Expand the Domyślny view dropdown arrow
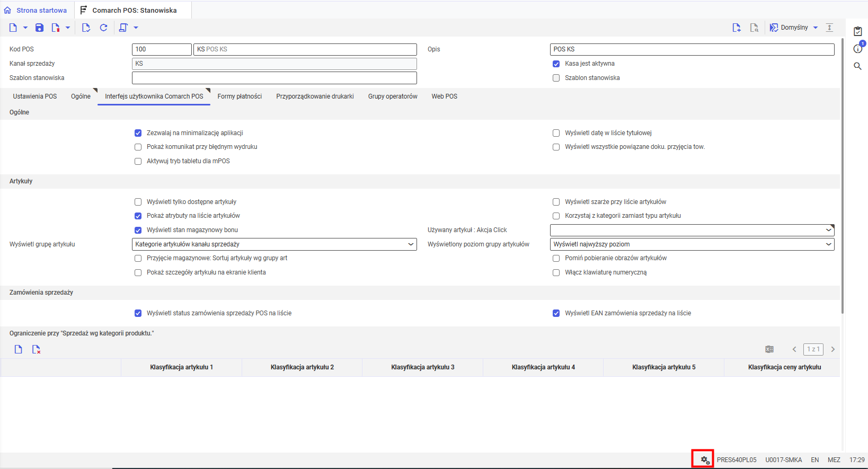This screenshot has width=868, height=469. click(x=816, y=28)
